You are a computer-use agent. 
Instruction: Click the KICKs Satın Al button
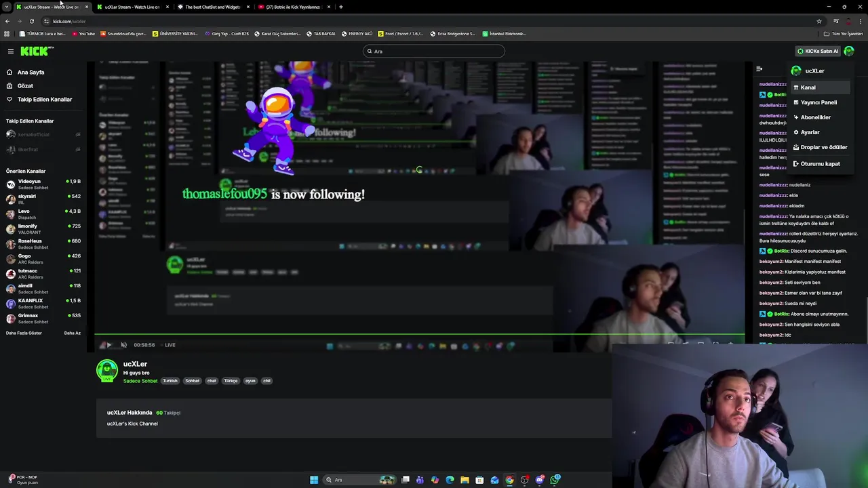pos(818,51)
